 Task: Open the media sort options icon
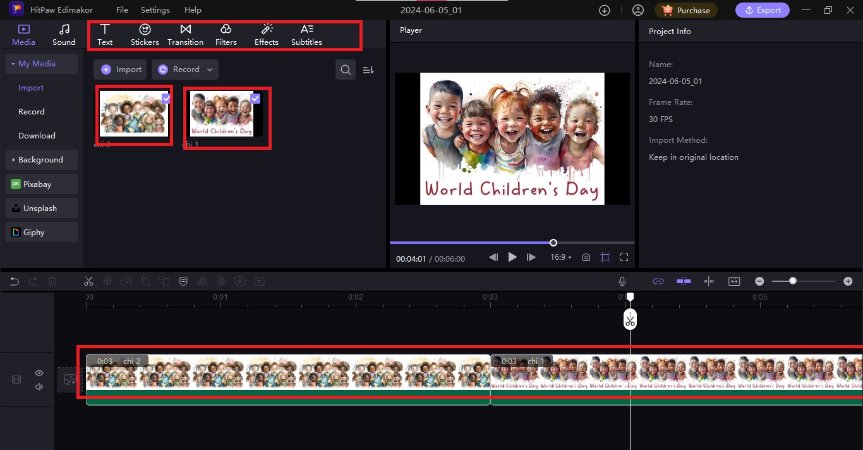pyautogui.click(x=368, y=70)
